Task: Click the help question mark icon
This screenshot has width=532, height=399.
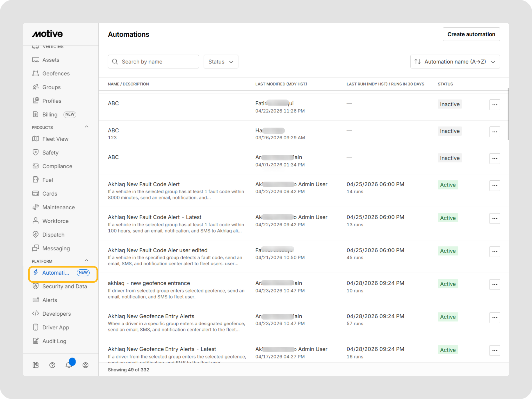Action: click(x=52, y=365)
